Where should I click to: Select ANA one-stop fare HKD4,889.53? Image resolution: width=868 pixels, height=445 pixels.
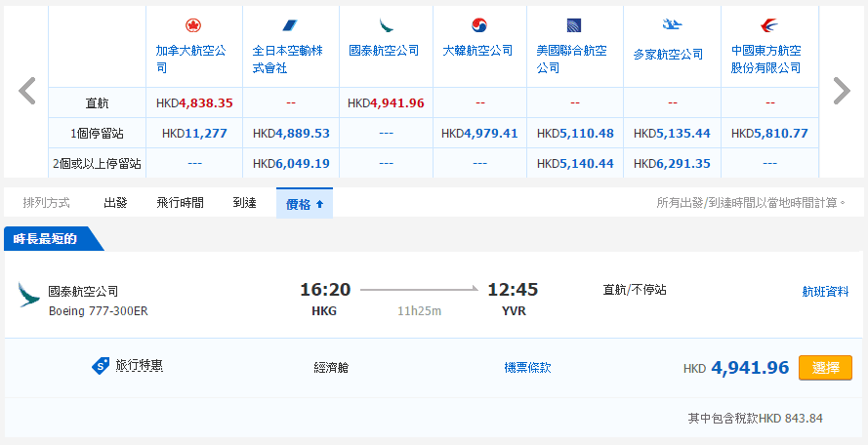(291, 133)
